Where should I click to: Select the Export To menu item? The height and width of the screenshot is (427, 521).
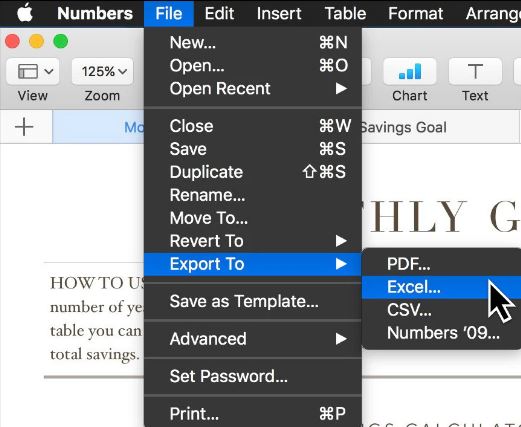tap(253, 264)
